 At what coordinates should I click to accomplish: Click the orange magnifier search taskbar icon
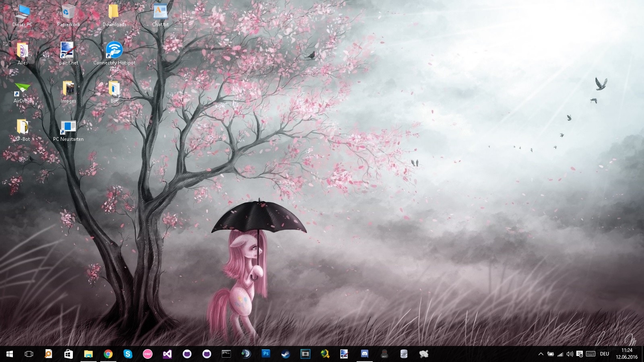(48, 354)
